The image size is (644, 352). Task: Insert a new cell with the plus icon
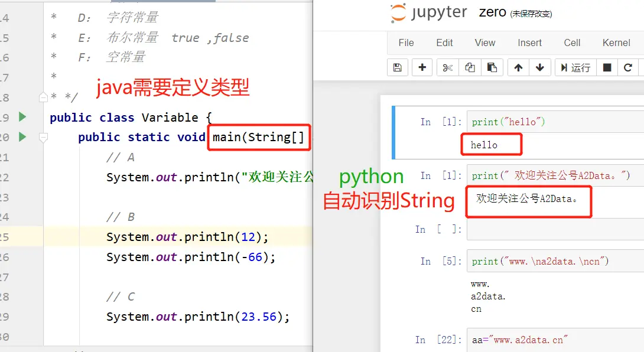(x=422, y=67)
